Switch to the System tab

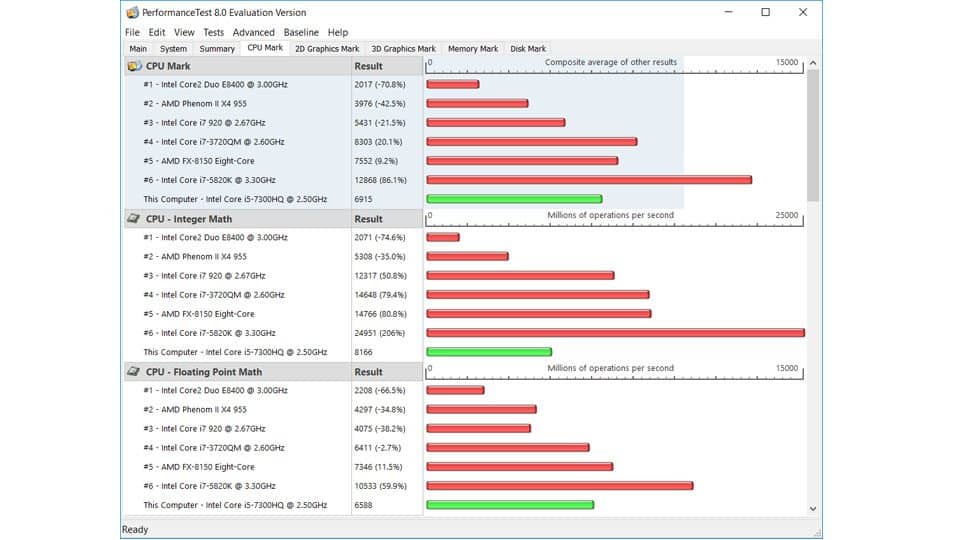(173, 48)
